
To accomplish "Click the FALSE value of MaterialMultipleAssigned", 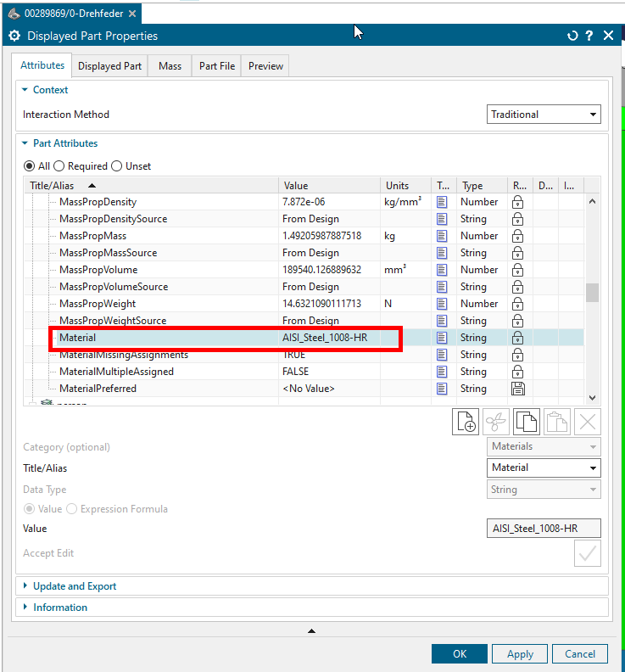I will coord(296,372).
